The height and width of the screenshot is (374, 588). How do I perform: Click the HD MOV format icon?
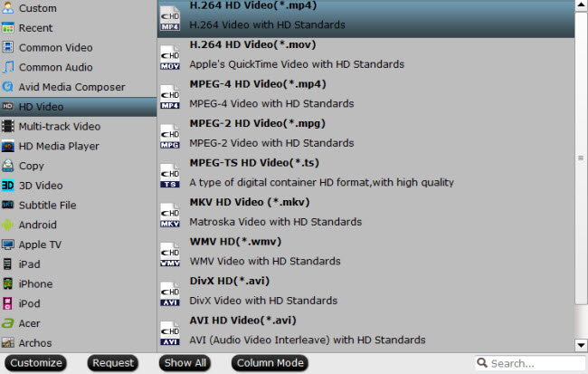[170, 57]
